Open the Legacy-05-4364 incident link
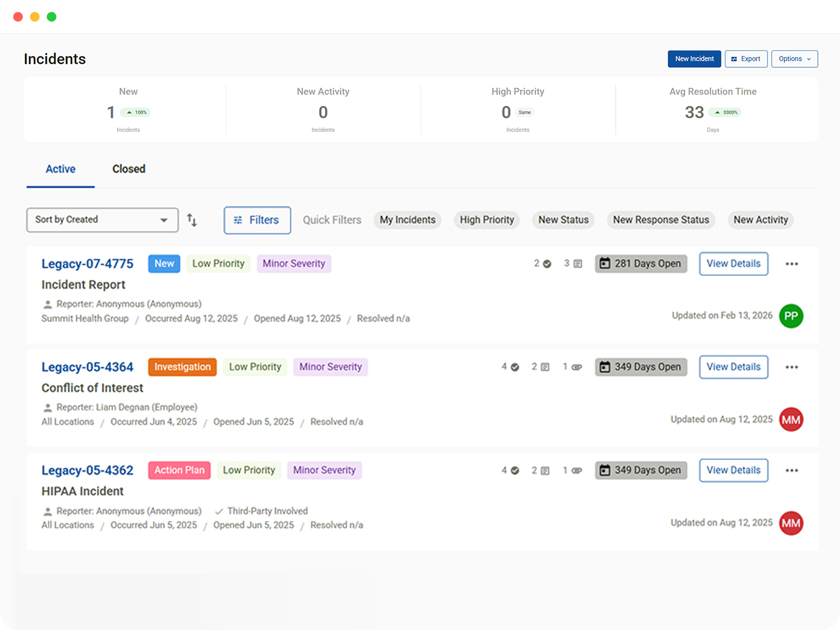This screenshot has width=840, height=630. [x=88, y=367]
